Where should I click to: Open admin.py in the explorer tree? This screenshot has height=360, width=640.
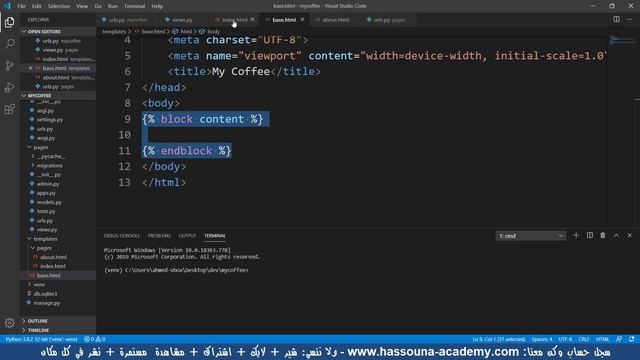point(48,184)
